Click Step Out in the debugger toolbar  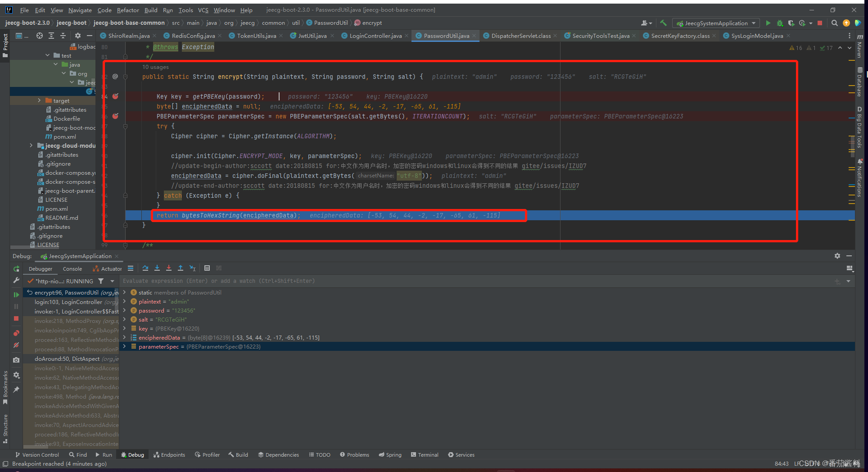181,268
